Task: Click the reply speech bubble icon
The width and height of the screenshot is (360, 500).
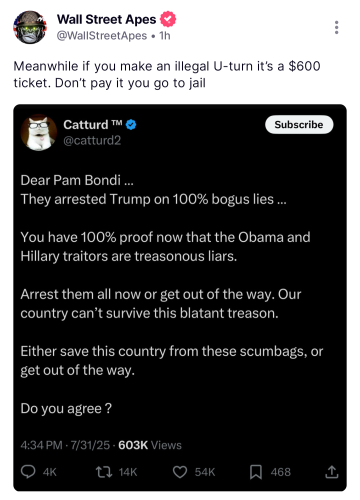Action: click(x=28, y=472)
